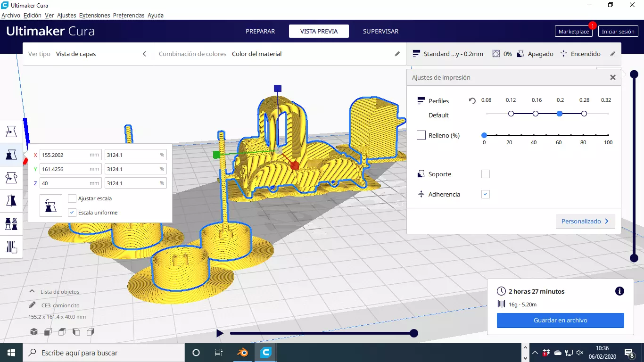
Task: Click the Personalizado button
Action: pos(586,221)
